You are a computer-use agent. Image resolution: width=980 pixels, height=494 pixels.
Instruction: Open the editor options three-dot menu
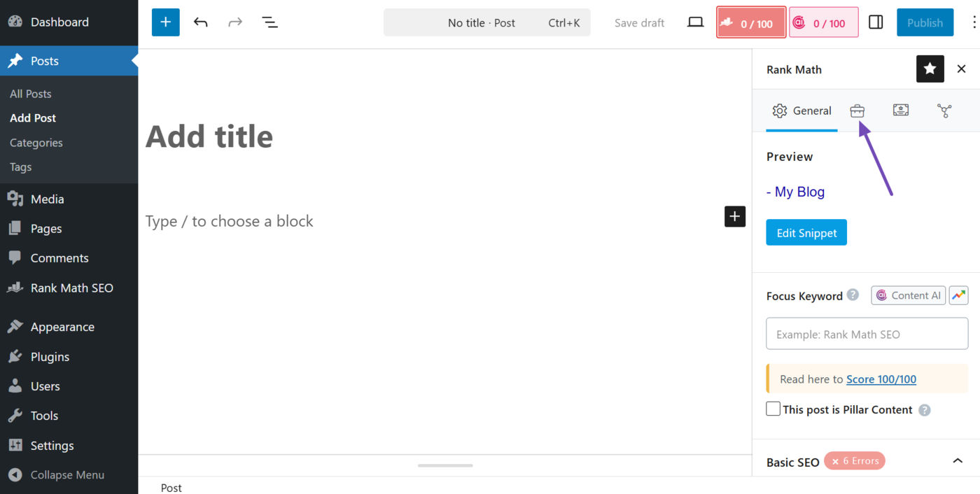click(973, 22)
